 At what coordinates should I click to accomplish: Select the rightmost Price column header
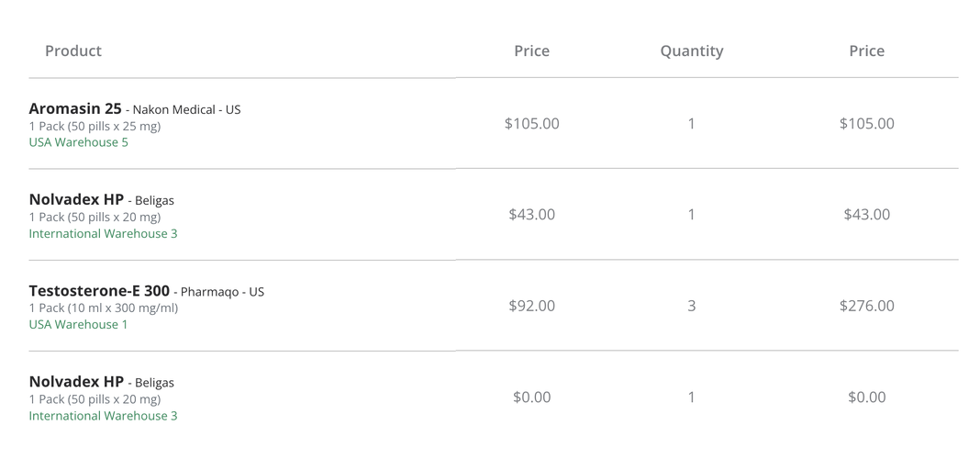click(866, 50)
